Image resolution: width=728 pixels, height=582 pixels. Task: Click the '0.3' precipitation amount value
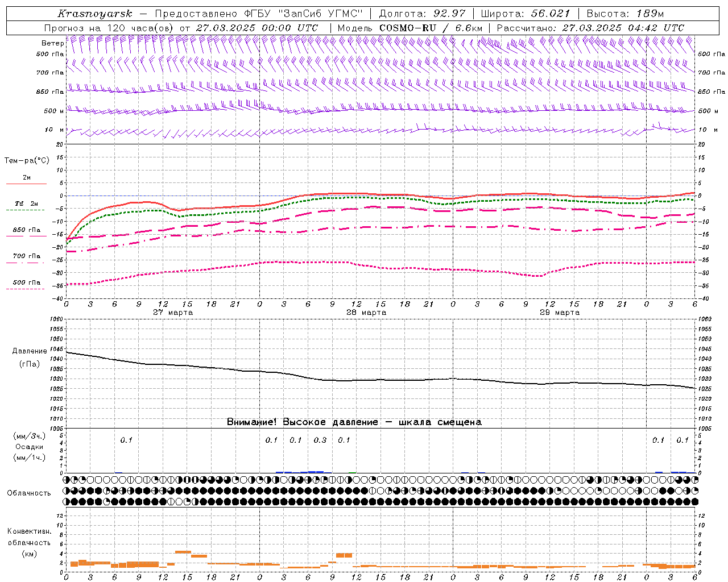coord(320,440)
